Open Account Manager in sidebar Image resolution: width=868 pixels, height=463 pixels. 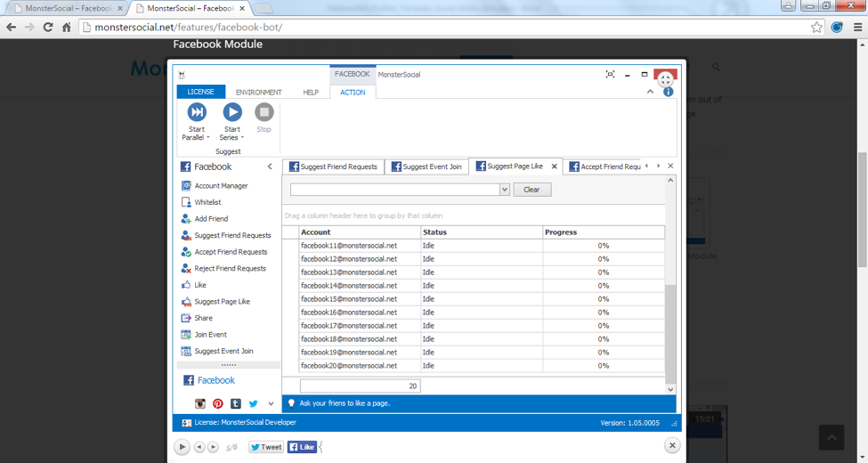(221, 186)
